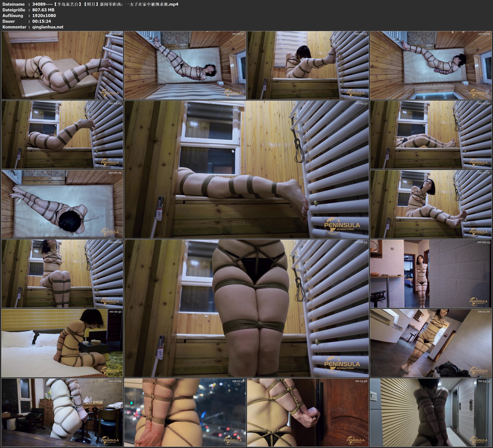The image size is (493, 448).
Task: Select the hallway frame at 00:09:43
Action: 431,273
